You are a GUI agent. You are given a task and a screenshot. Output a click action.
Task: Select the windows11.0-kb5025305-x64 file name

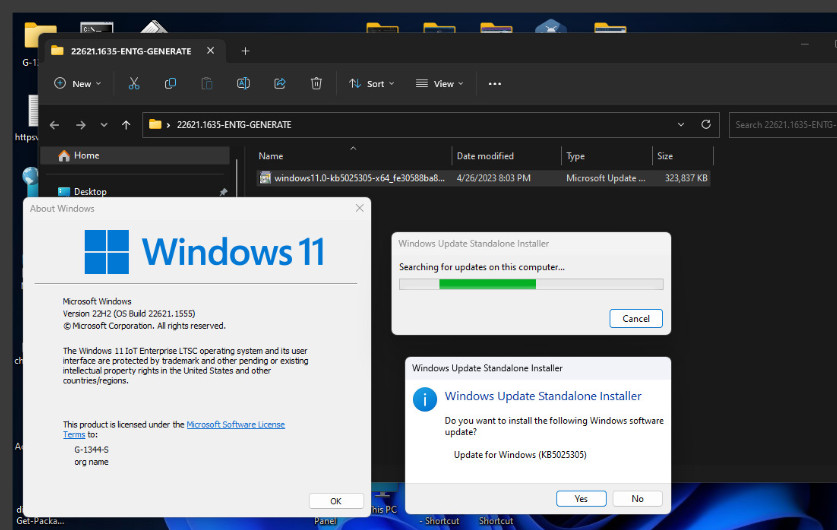coord(359,178)
